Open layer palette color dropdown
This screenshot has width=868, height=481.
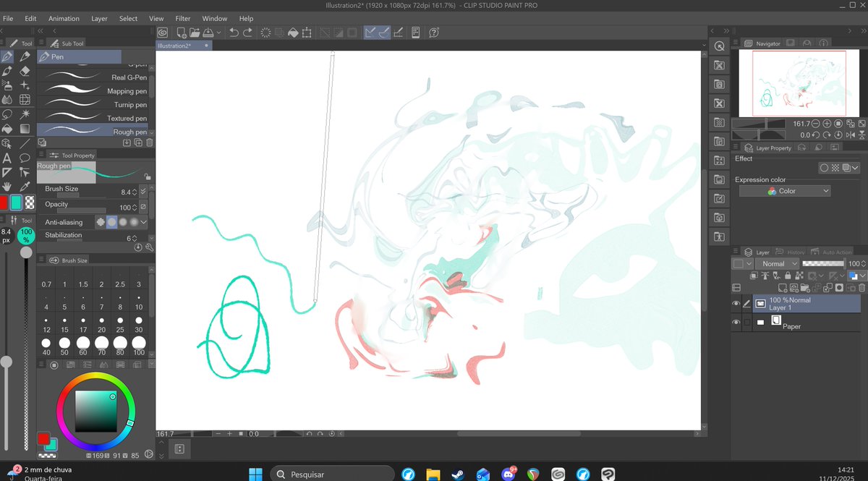coord(742,263)
